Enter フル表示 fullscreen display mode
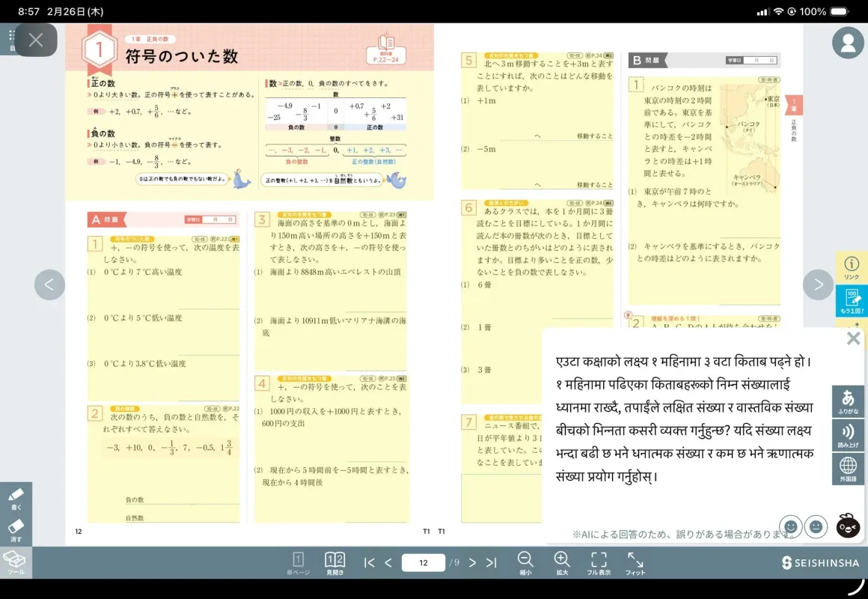This screenshot has height=599, width=868. click(x=599, y=562)
